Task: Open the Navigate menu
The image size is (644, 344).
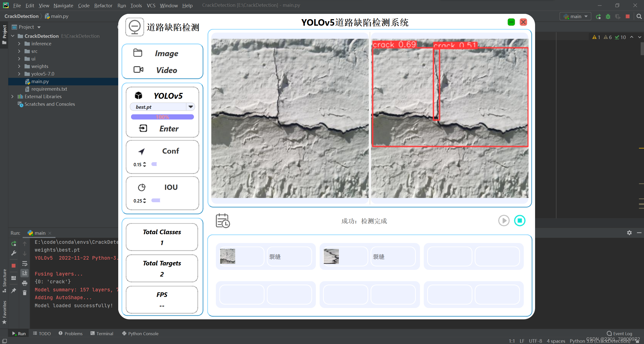Action: [63, 5]
